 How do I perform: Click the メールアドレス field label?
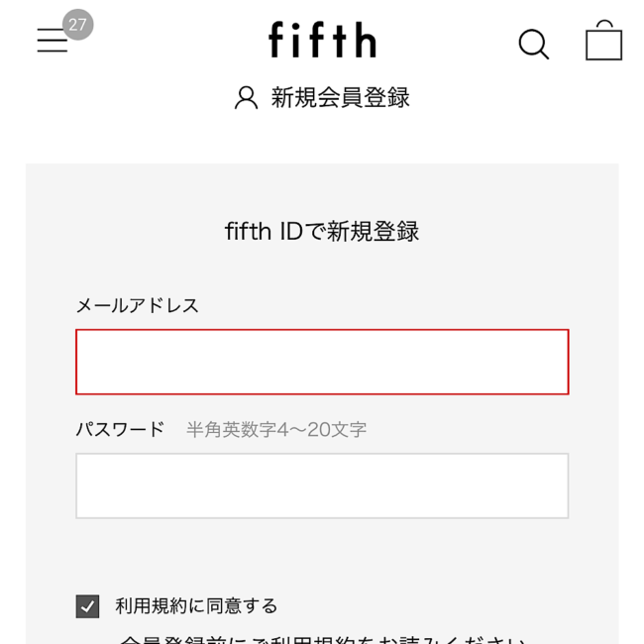(x=138, y=305)
